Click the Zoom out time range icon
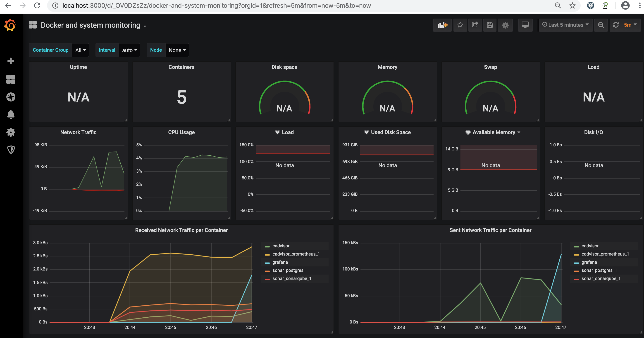This screenshot has width=644, height=338. [601, 25]
